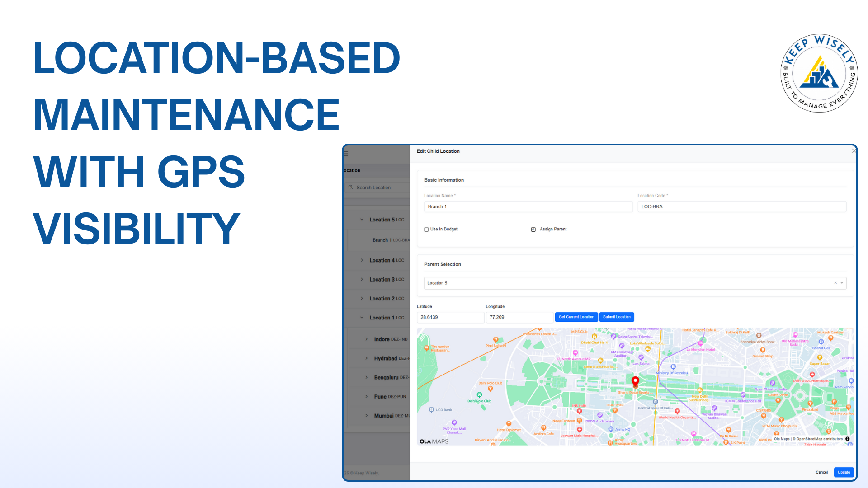Image resolution: width=868 pixels, height=488 pixels.
Task: Expand the Indore sub-location
Action: click(367, 339)
